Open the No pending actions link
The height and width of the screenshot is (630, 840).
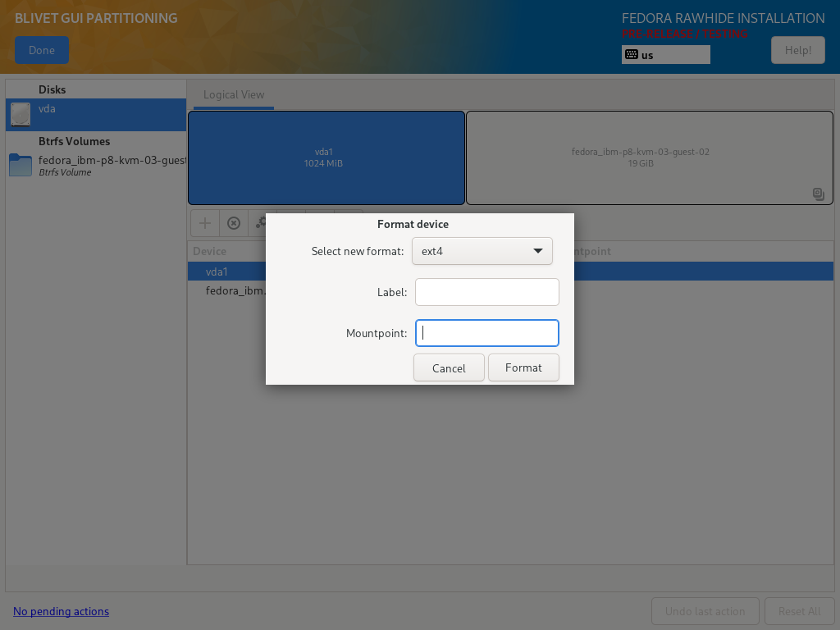pos(61,611)
